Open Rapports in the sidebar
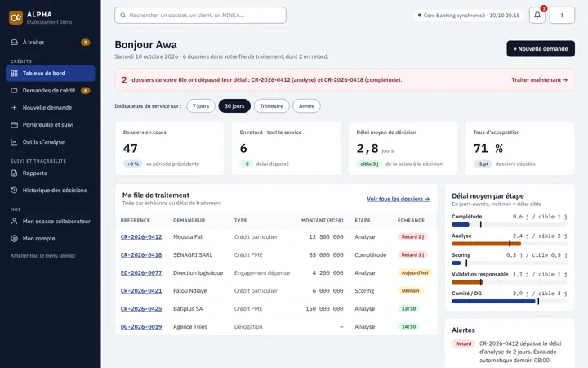The width and height of the screenshot is (588, 368). pyautogui.click(x=51, y=173)
